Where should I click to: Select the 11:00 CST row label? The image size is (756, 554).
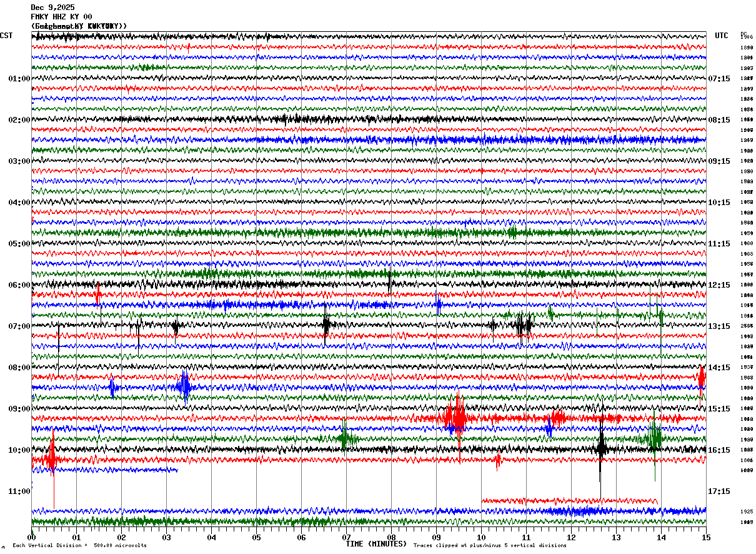(19, 491)
